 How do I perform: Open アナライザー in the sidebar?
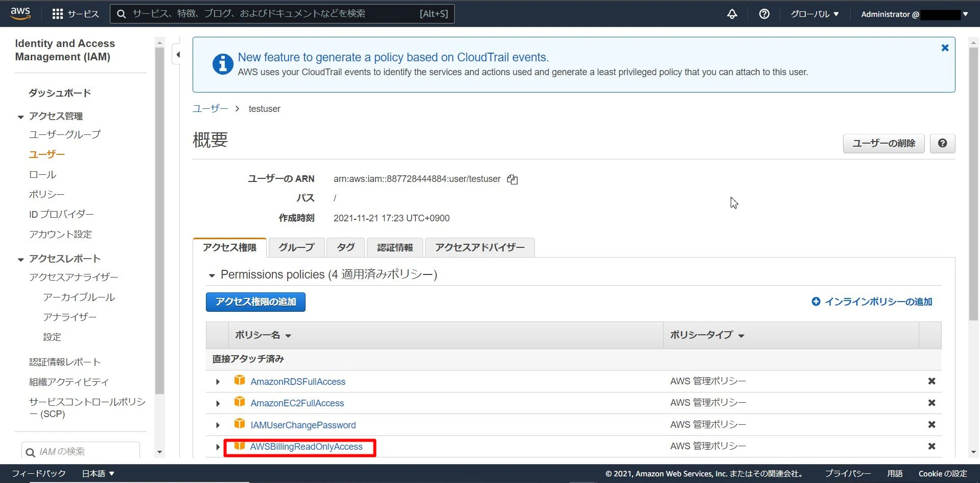70,317
